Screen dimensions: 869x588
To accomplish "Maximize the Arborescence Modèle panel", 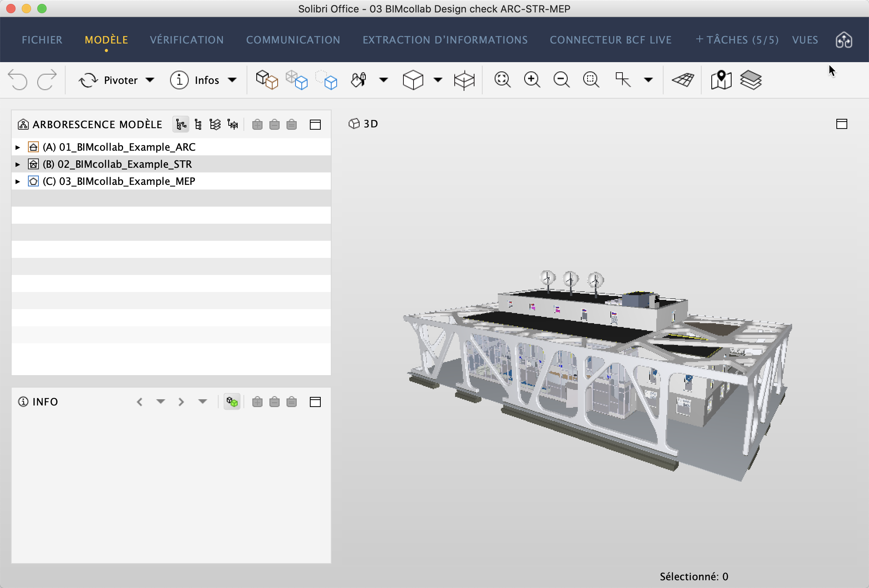I will (x=315, y=125).
